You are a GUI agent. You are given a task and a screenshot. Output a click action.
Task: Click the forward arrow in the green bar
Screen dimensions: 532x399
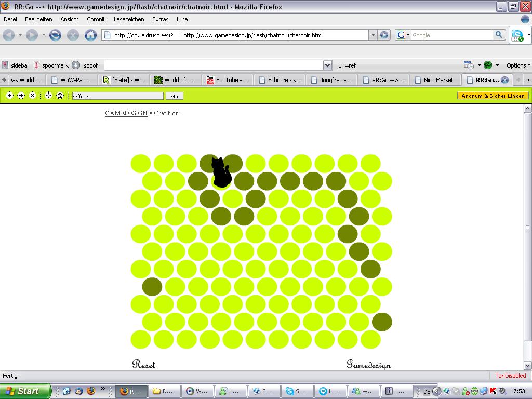21,96
